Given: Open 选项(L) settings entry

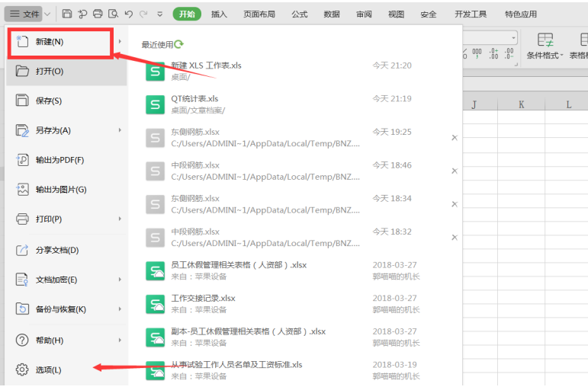Looking at the screenshot, I should [x=66, y=369].
